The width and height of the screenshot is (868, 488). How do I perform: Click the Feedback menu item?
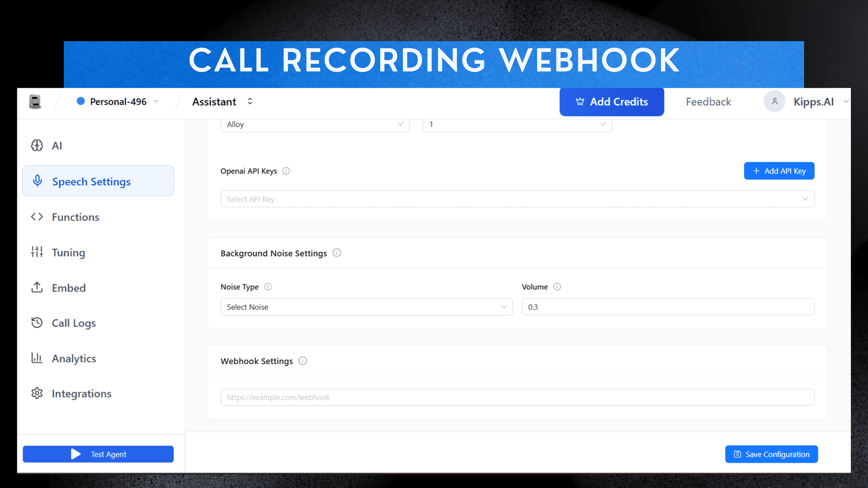[708, 102]
